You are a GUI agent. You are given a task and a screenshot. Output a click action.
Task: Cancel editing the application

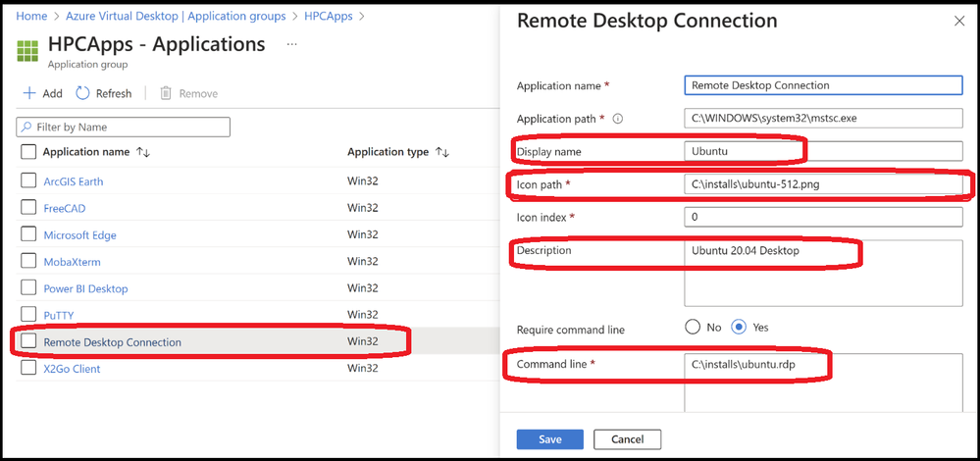628,439
